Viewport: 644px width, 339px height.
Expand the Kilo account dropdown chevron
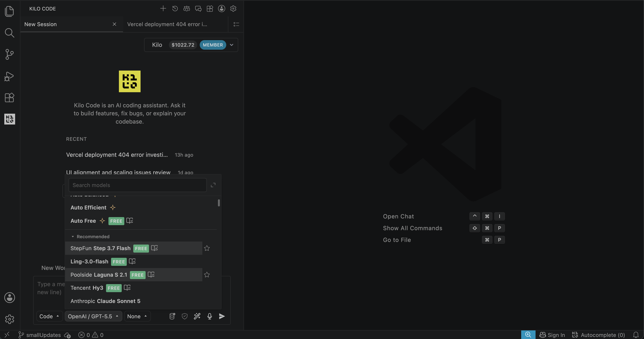tap(231, 45)
